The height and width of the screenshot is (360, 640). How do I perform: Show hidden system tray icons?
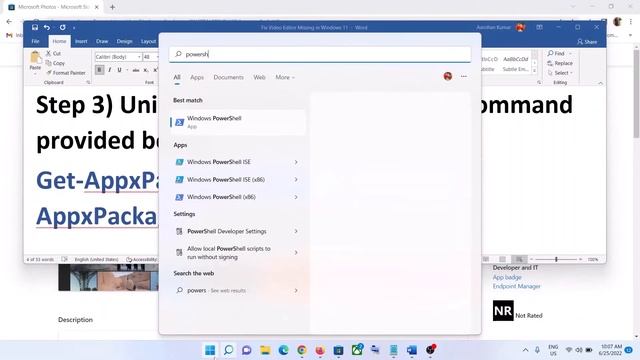click(525, 350)
